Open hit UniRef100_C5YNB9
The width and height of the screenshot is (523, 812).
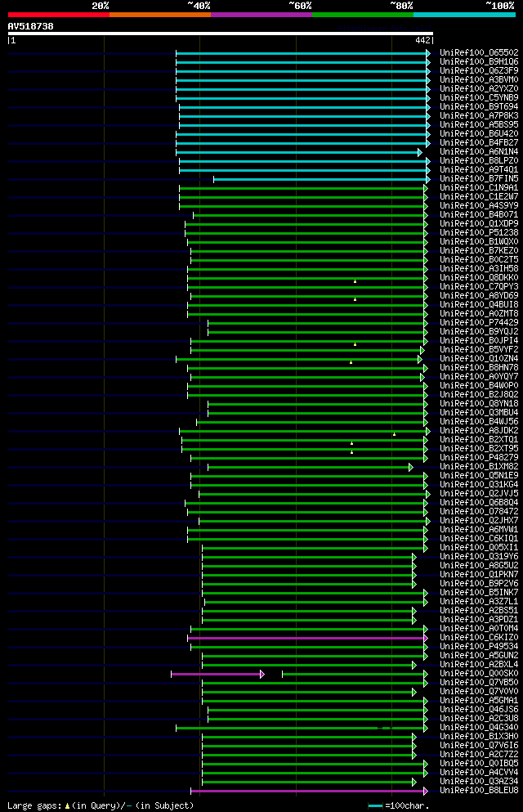[x=479, y=98]
